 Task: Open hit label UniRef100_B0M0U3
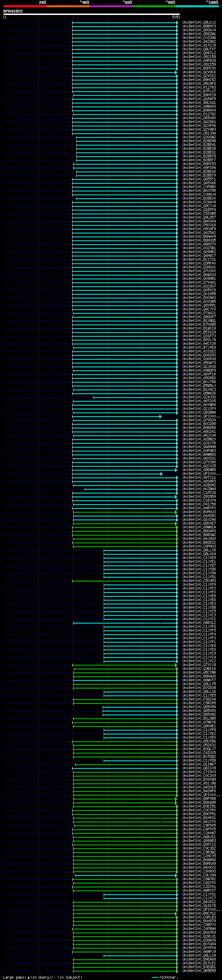coord(199,512)
